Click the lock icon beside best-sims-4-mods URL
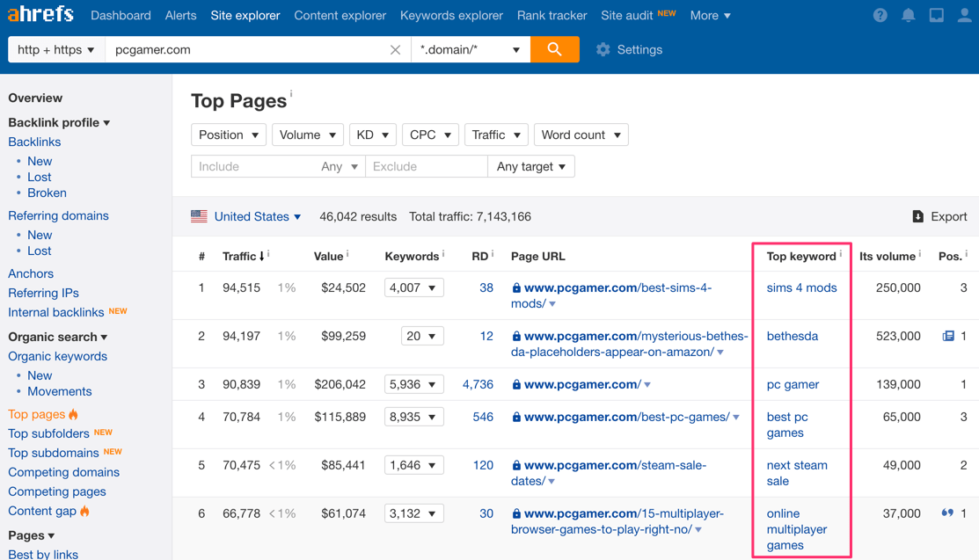Viewport: 979px width, 560px height. [x=516, y=287]
